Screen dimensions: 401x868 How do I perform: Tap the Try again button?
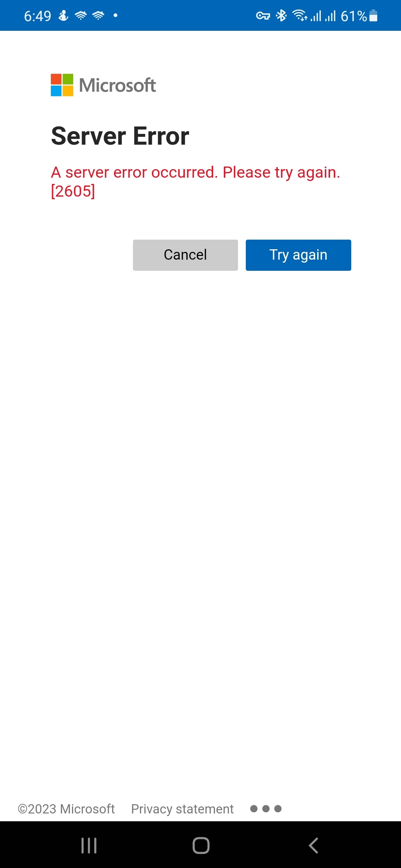tap(298, 255)
